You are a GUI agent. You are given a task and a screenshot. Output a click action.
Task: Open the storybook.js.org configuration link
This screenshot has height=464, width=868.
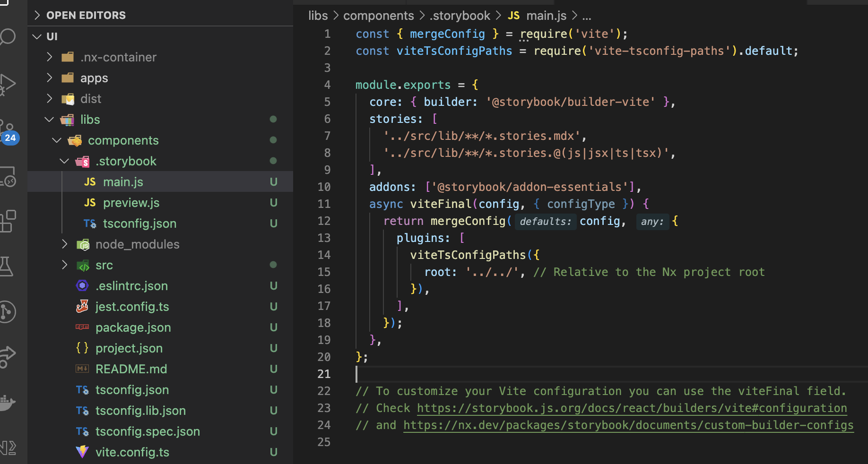[631, 408]
